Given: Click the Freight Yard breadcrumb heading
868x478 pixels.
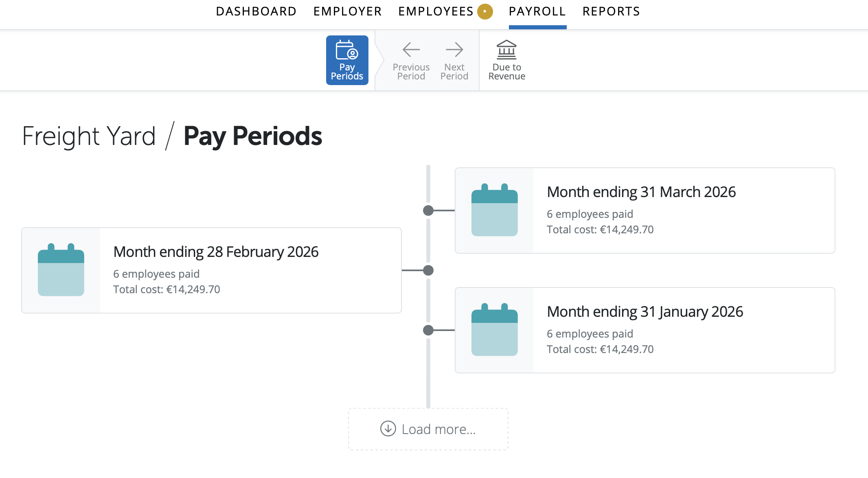Looking at the screenshot, I should pyautogui.click(x=89, y=136).
